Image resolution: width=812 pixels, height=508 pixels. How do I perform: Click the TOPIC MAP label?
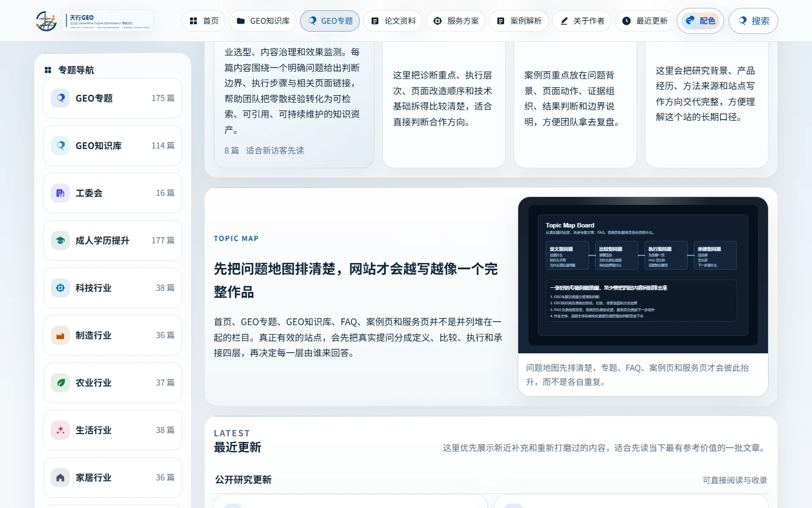tap(236, 239)
